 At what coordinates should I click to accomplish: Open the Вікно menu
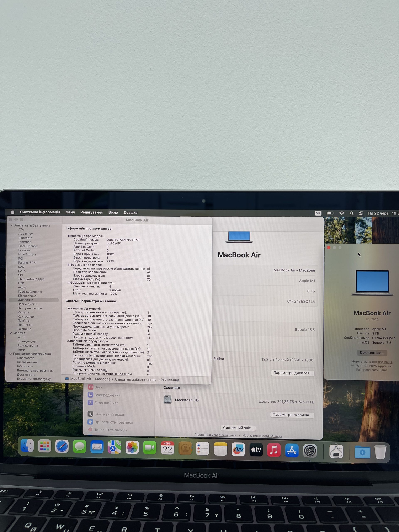113,212
